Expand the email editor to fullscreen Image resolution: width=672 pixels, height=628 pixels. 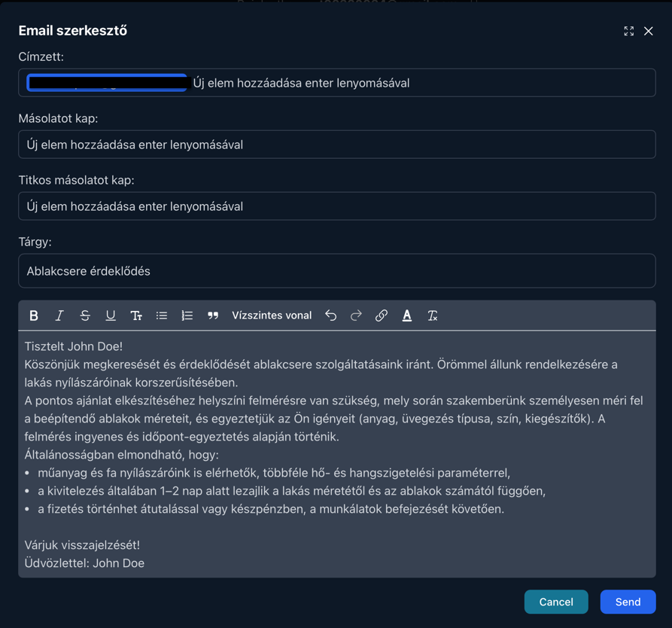pyautogui.click(x=629, y=31)
